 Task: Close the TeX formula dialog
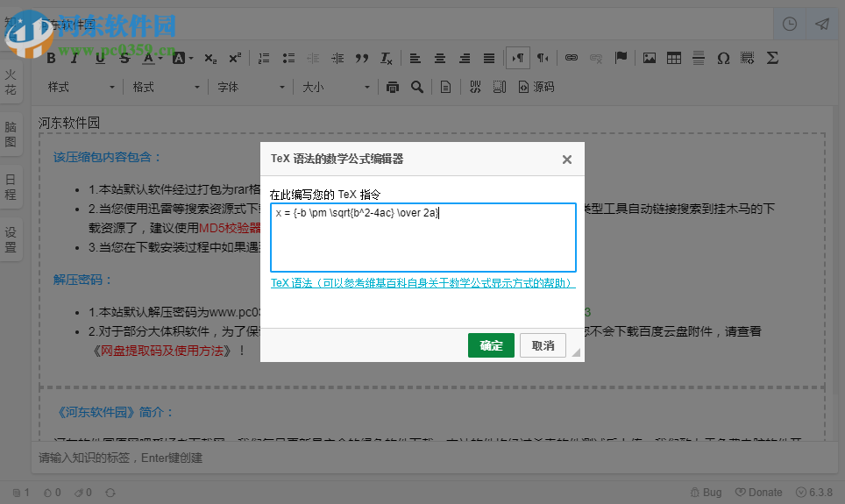point(567,160)
